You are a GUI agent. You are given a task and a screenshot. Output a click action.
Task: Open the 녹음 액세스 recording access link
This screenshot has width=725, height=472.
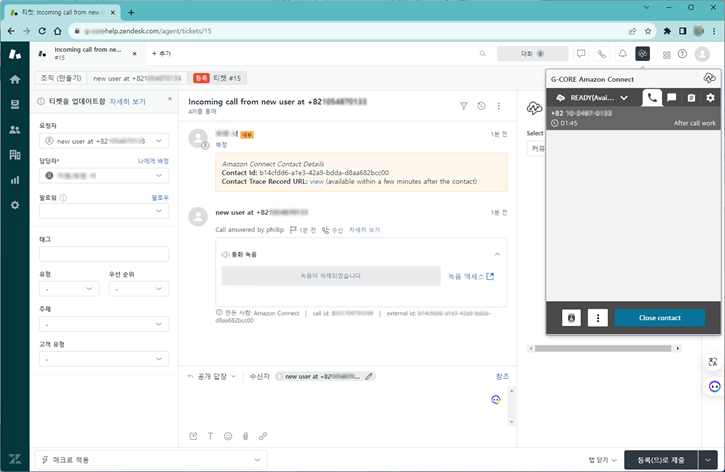(x=471, y=276)
